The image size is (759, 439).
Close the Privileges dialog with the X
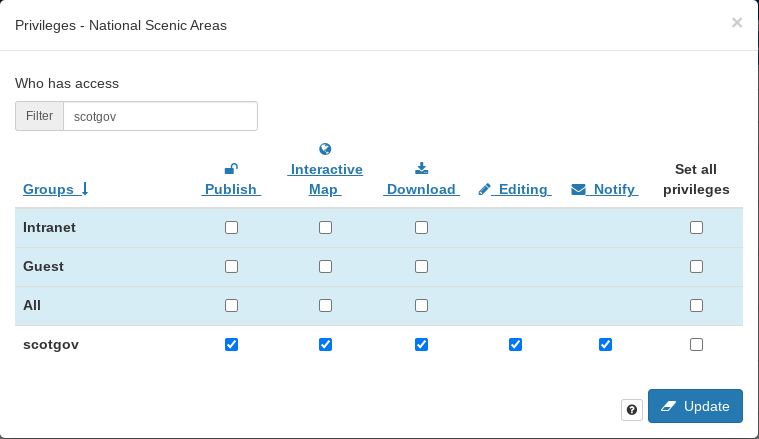pos(737,23)
